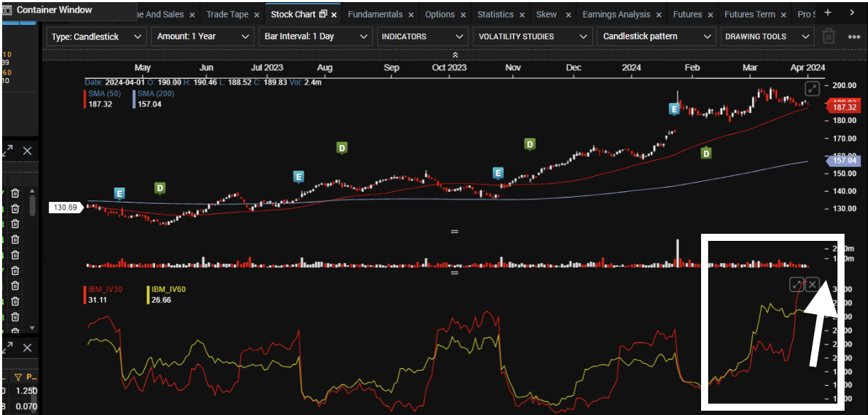Open the Type: Candlestick dropdown

click(97, 36)
